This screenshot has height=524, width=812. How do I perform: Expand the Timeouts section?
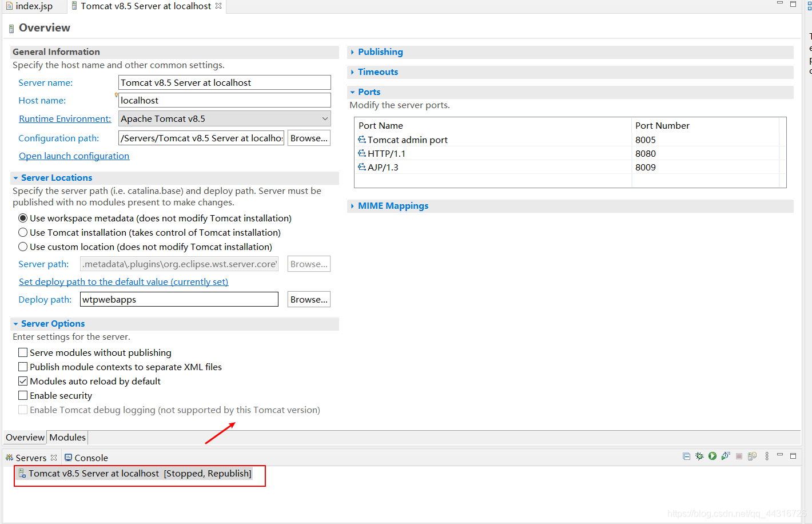click(352, 72)
